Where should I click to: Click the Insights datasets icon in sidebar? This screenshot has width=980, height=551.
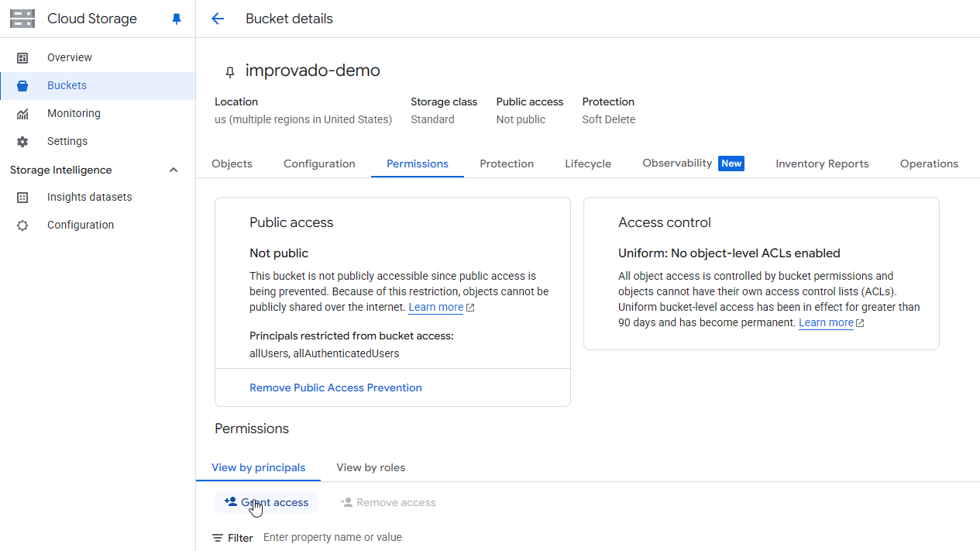click(22, 197)
